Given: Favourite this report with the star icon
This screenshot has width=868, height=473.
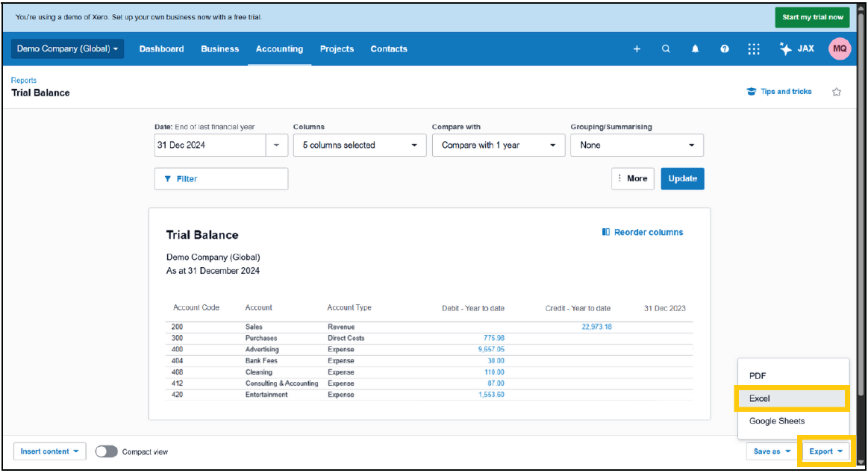Looking at the screenshot, I should [837, 92].
